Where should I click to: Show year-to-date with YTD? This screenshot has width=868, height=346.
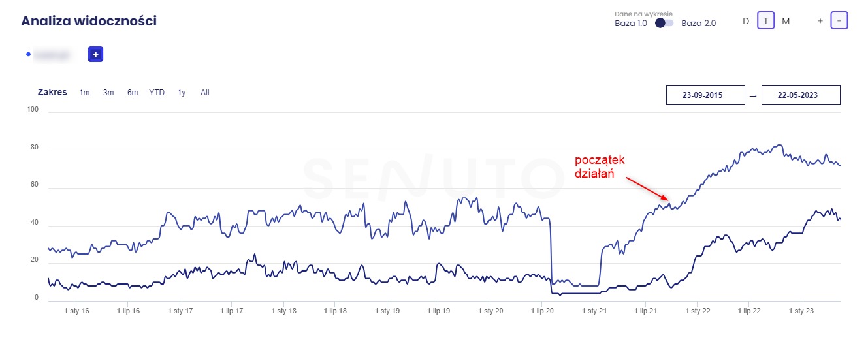[x=157, y=93]
